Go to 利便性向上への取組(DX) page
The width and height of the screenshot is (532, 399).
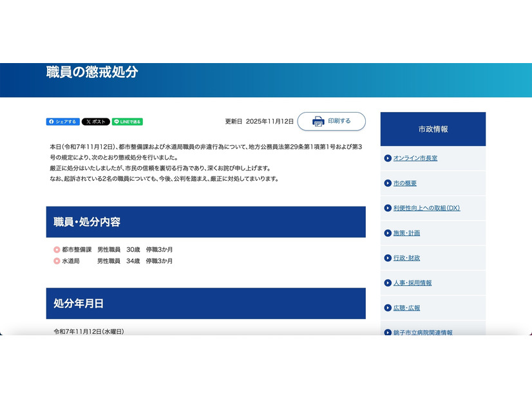(426, 209)
